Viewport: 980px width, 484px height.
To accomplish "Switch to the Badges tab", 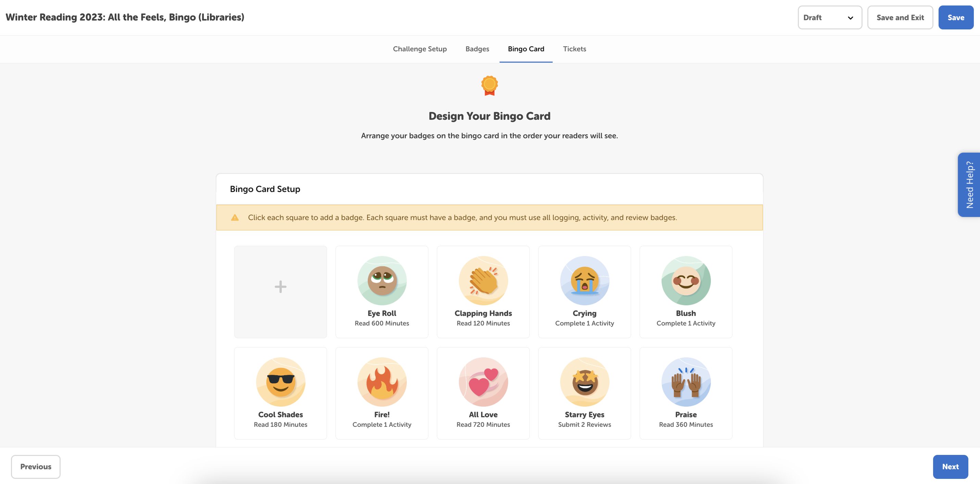I will pyautogui.click(x=477, y=49).
